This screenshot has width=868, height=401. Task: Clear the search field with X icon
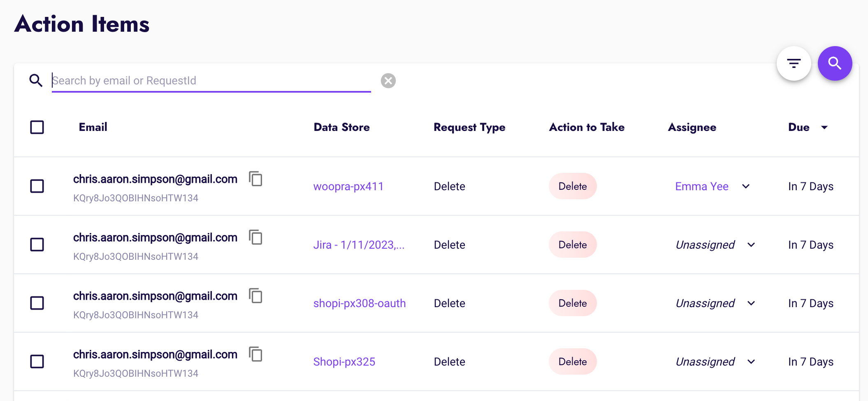[388, 81]
